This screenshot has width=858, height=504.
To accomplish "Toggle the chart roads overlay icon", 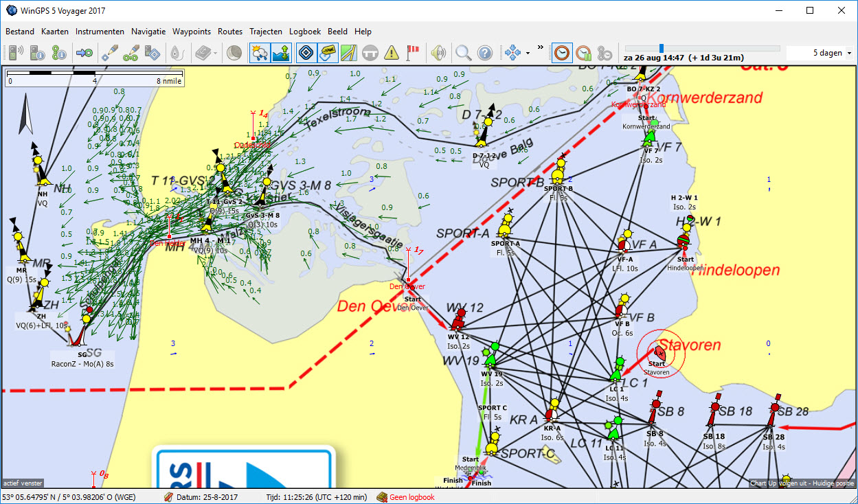I will click(x=350, y=52).
